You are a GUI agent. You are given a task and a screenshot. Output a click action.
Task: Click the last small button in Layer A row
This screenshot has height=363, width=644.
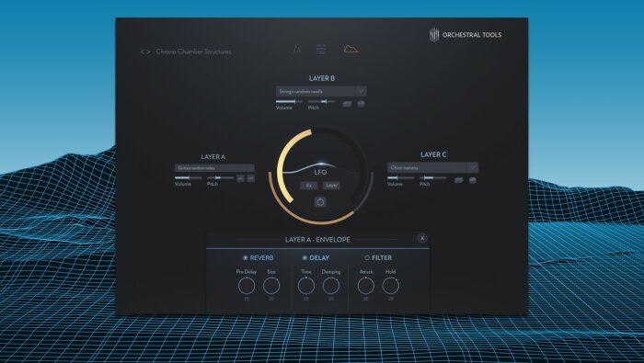[250, 178]
